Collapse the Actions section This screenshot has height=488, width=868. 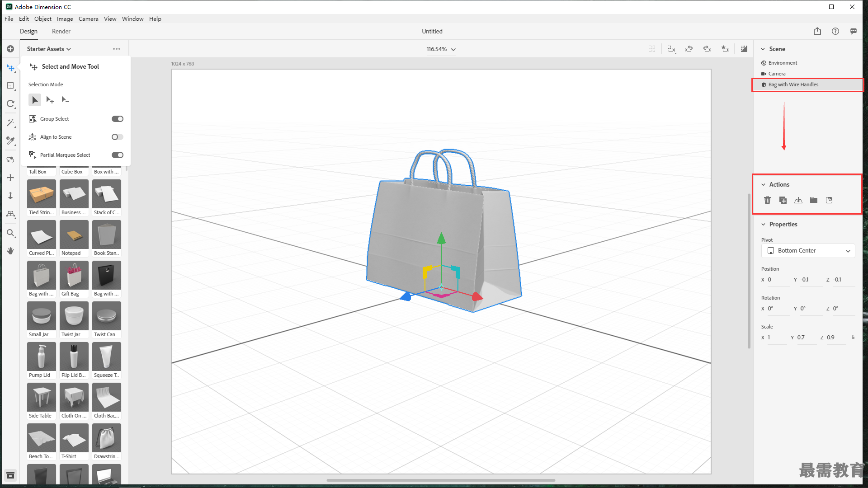coord(763,184)
